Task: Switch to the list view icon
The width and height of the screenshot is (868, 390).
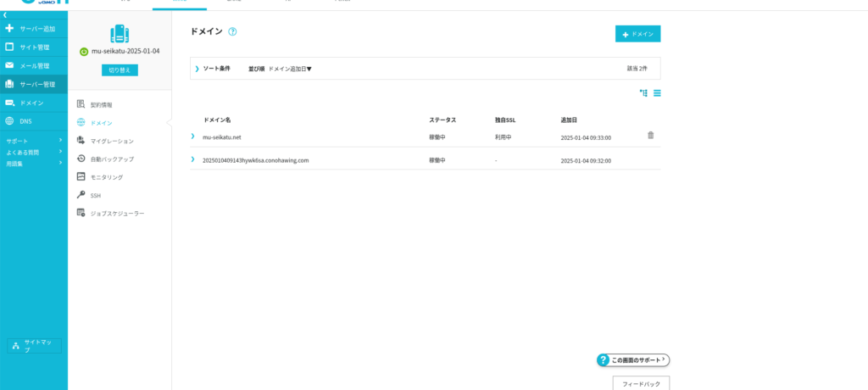Action: [x=657, y=93]
